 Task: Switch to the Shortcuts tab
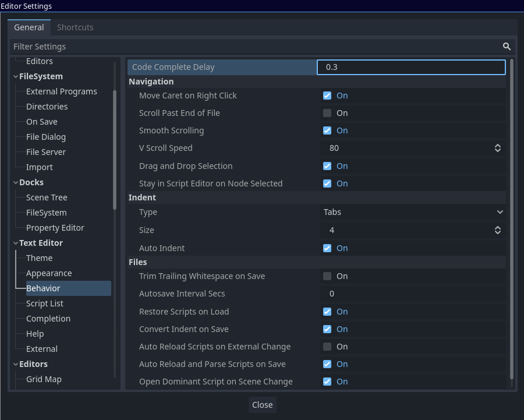(75, 27)
